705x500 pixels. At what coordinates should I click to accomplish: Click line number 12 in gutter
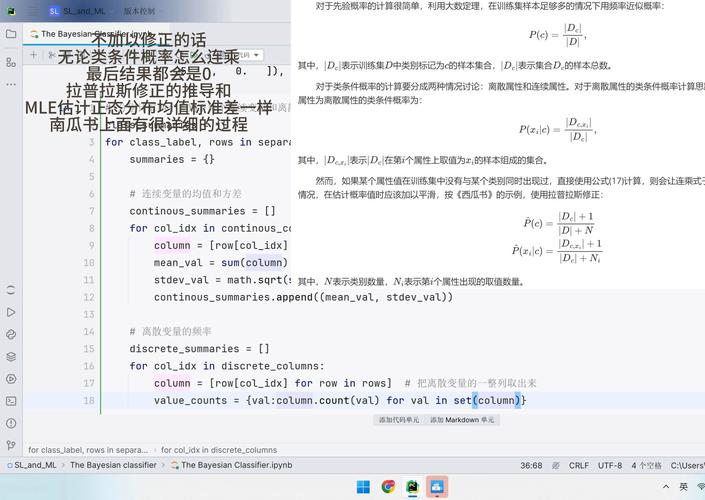(x=89, y=297)
